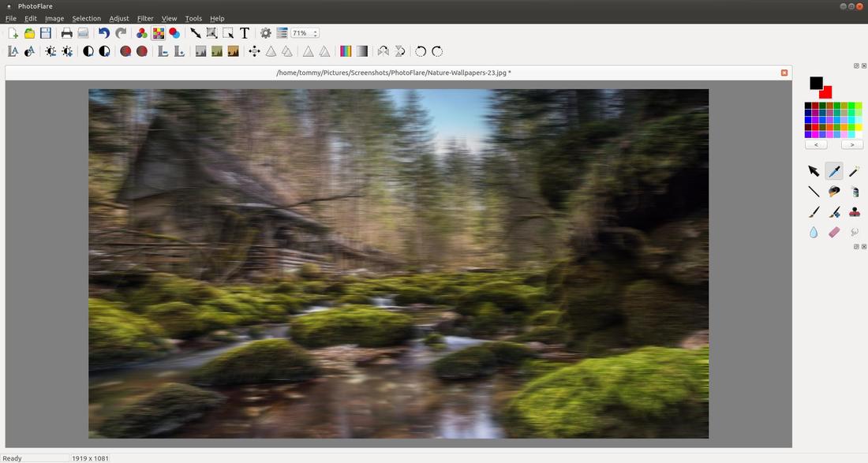Click the first letter-A level icon
Image resolution: width=868 pixels, height=463 pixels.
pyautogui.click(x=13, y=51)
